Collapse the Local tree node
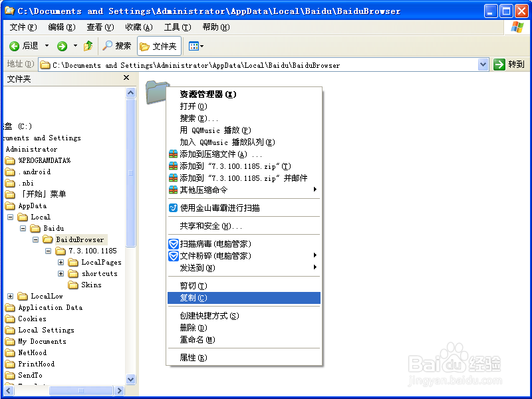Screen dimensions: 532x399 11,217
